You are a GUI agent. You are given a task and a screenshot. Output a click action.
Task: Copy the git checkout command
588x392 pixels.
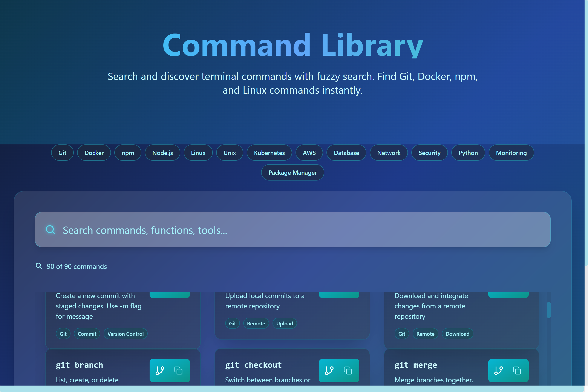(348, 371)
